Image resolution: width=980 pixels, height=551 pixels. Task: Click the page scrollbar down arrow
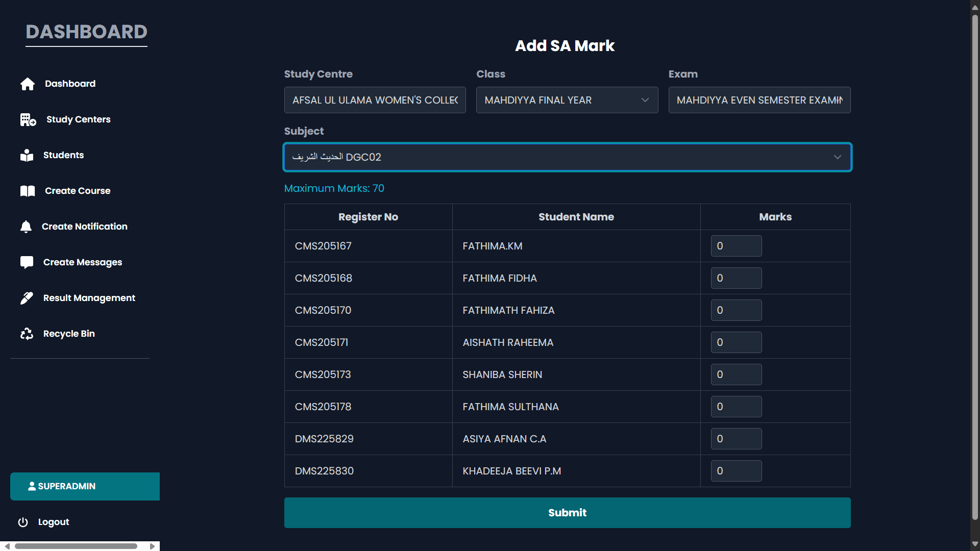point(975,544)
